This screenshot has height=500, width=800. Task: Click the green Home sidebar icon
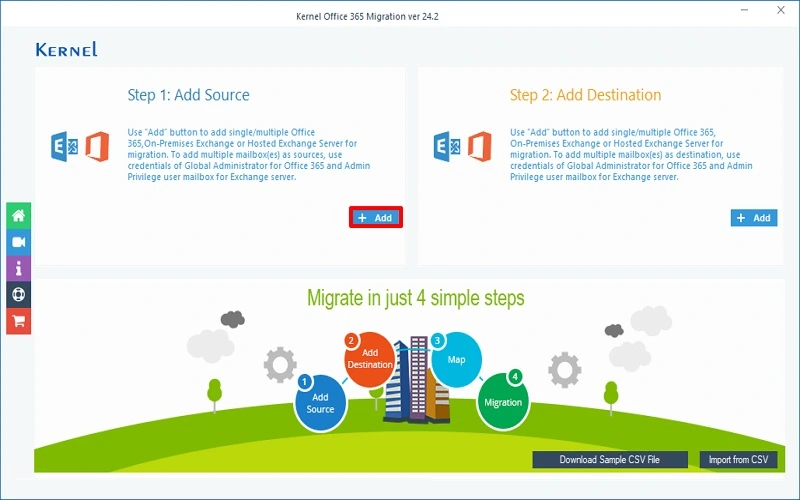(x=18, y=215)
